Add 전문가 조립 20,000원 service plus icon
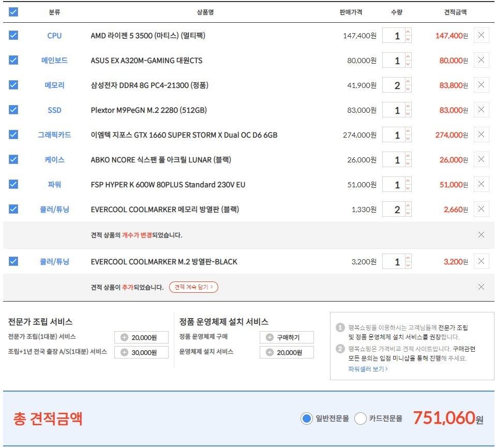495x448 pixels. pos(124,337)
